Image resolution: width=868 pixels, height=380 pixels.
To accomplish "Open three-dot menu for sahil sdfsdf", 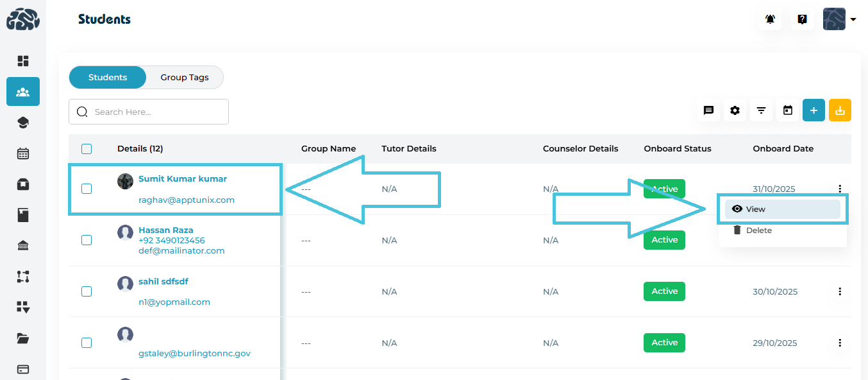I will click(x=840, y=291).
